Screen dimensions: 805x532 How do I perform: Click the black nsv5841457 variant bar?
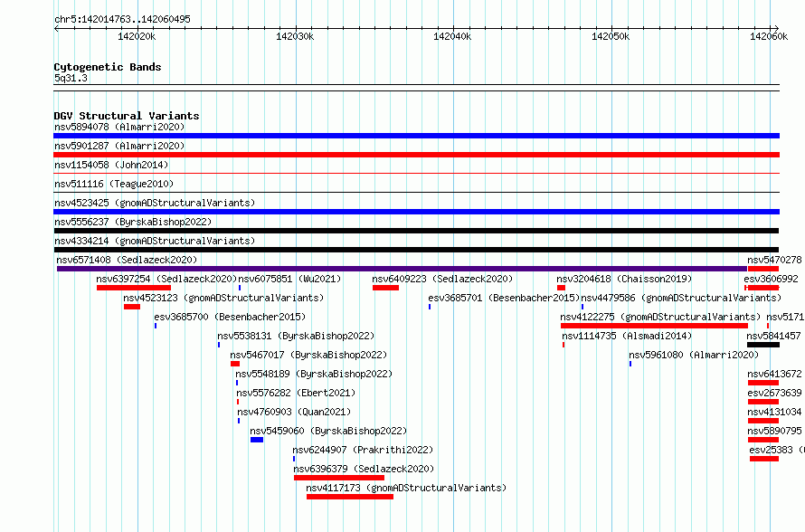[x=762, y=345]
